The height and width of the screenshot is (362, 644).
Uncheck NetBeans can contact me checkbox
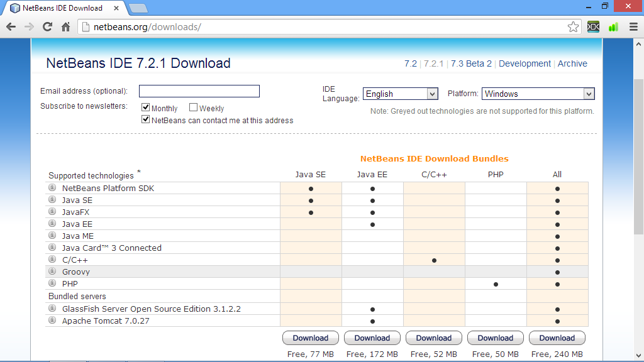145,119
